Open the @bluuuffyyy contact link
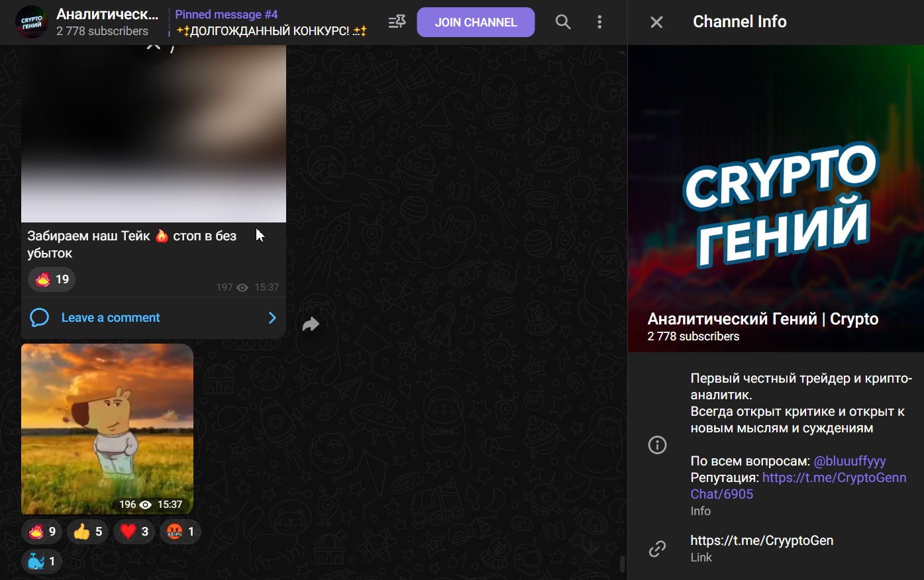Viewport: 924px width, 580px height. tap(850, 461)
